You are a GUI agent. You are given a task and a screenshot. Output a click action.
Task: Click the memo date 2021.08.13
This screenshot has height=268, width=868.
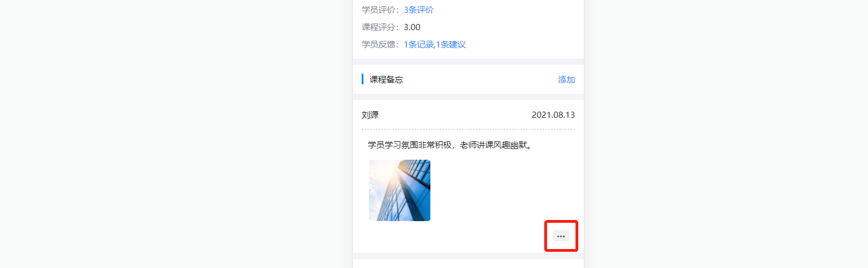click(553, 115)
